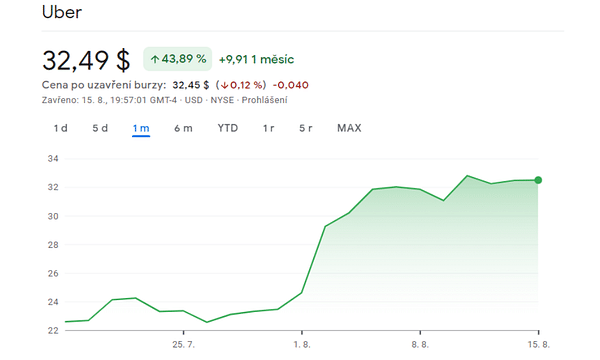Click the 32,49 $ current price

click(x=86, y=60)
